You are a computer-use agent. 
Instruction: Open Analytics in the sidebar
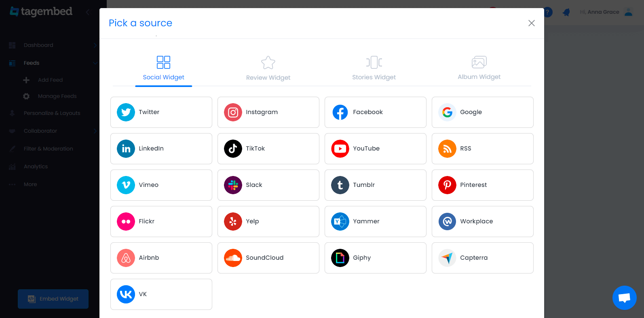pyautogui.click(x=36, y=167)
